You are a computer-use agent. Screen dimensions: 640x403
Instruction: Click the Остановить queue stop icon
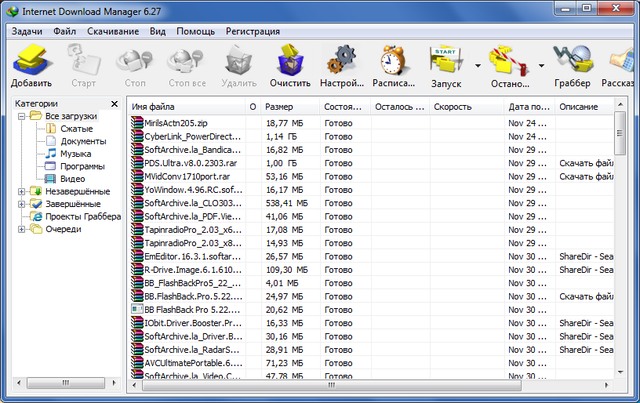point(509,64)
